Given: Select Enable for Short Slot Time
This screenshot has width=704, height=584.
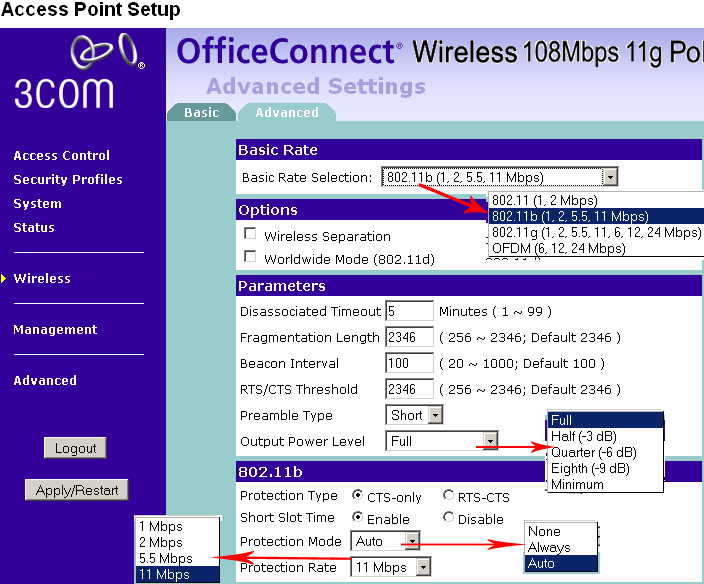Looking at the screenshot, I should pyautogui.click(x=357, y=517).
